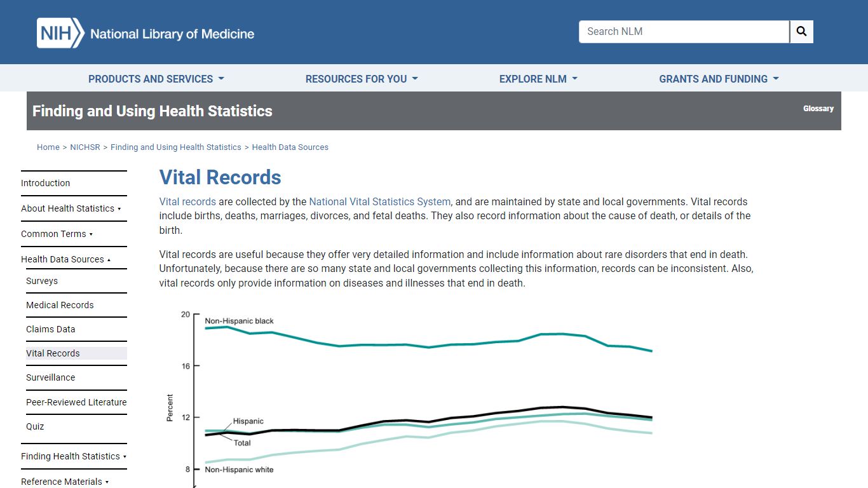Go to Home in the breadcrumb
This screenshot has height=488, width=868.
tap(48, 147)
